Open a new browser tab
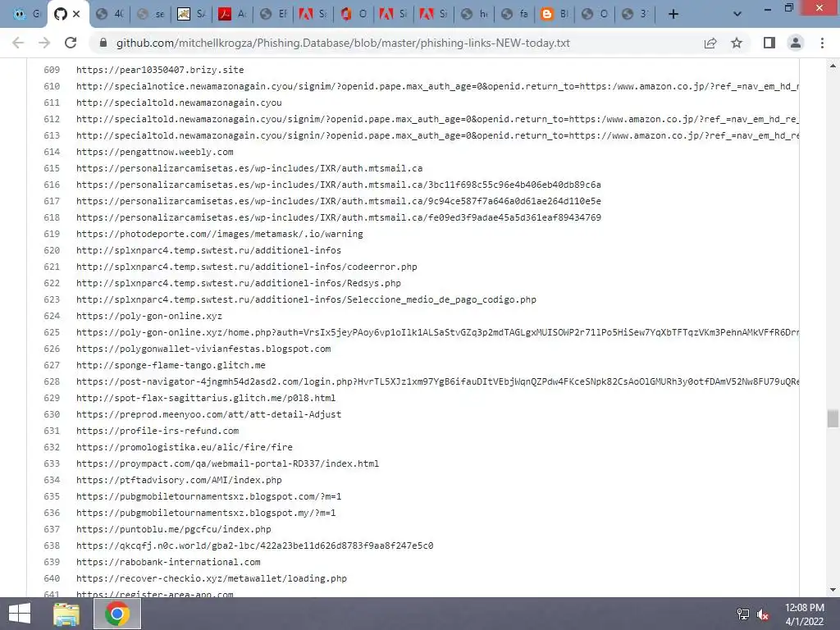This screenshot has width=840, height=630. pyautogui.click(x=673, y=14)
